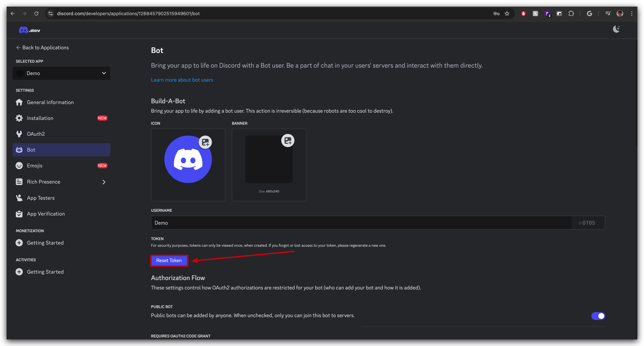
Task: Open Chrome three-dot menu
Action: (x=632, y=14)
